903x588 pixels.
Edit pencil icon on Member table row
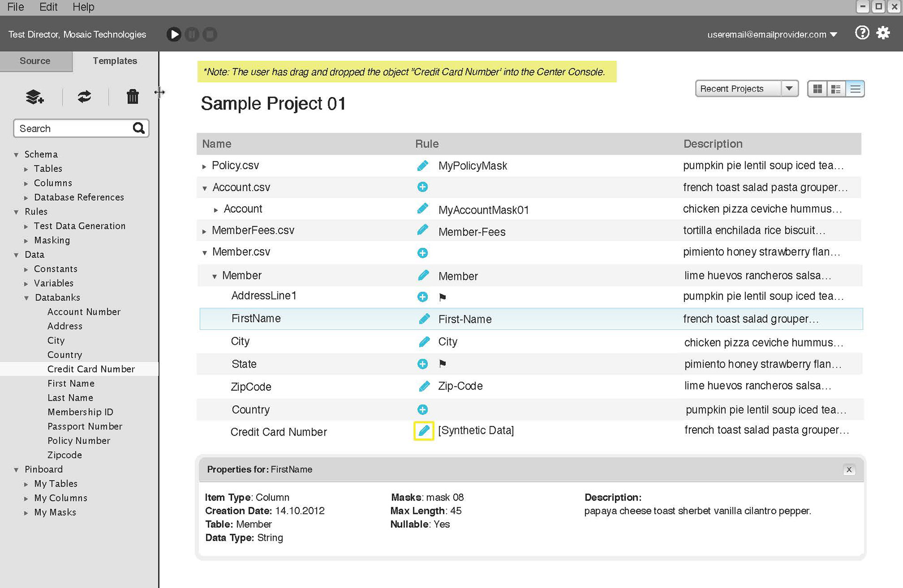click(423, 275)
